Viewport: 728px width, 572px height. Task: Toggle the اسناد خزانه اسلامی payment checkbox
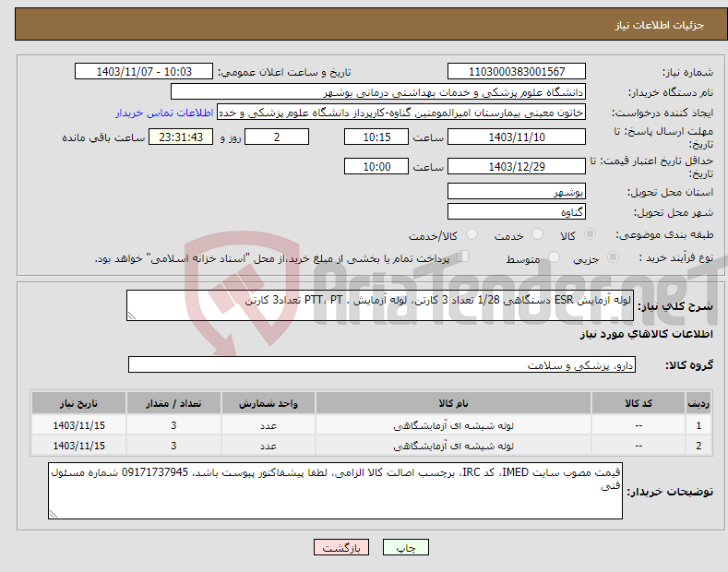pyautogui.click(x=462, y=256)
